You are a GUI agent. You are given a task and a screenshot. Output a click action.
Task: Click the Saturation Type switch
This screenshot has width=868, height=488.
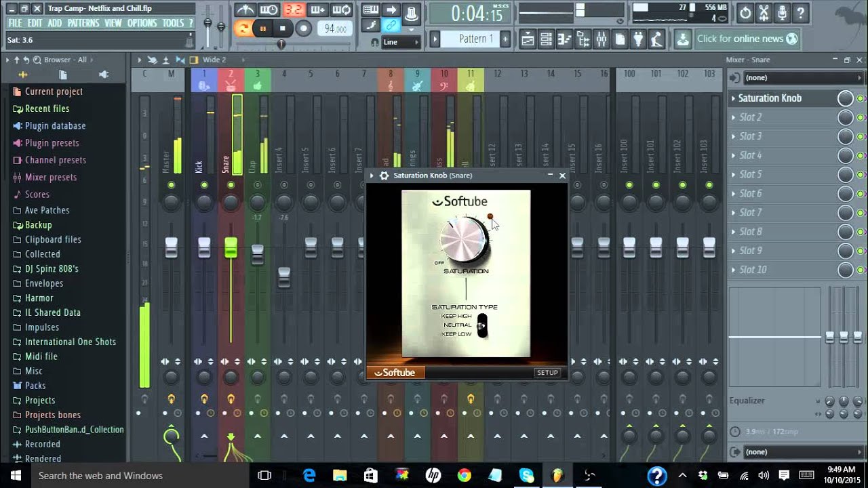click(481, 325)
